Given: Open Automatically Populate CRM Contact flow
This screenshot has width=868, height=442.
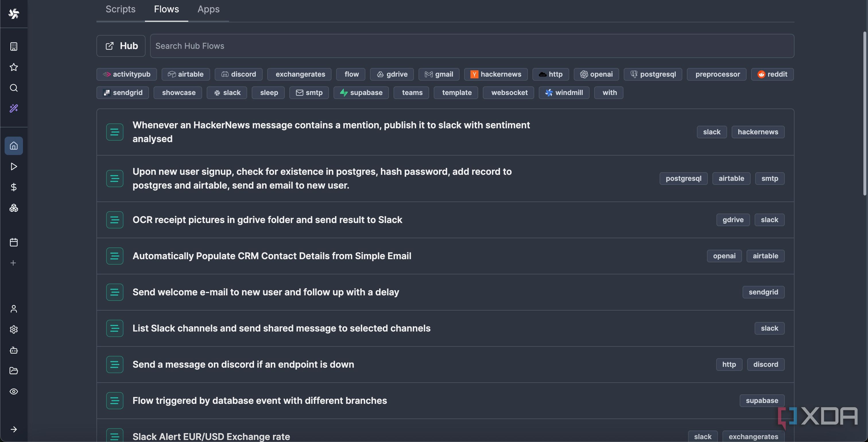Looking at the screenshot, I should click(445, 256).
